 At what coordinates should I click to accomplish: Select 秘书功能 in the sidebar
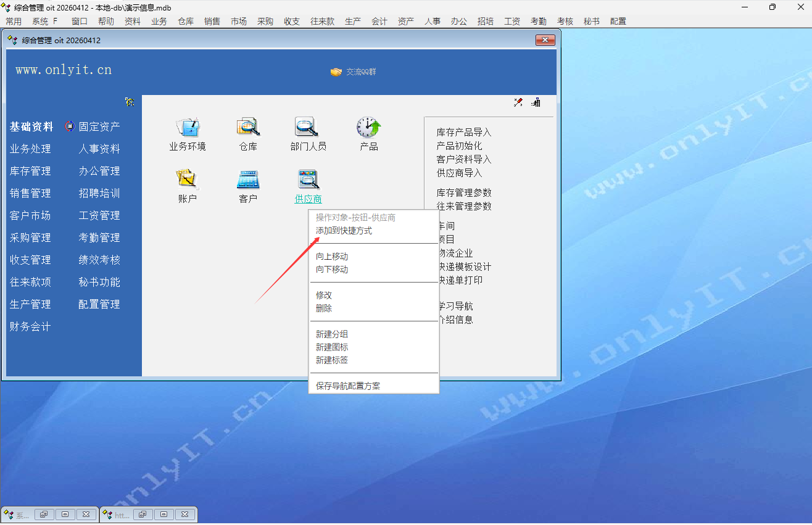[99, 282]
